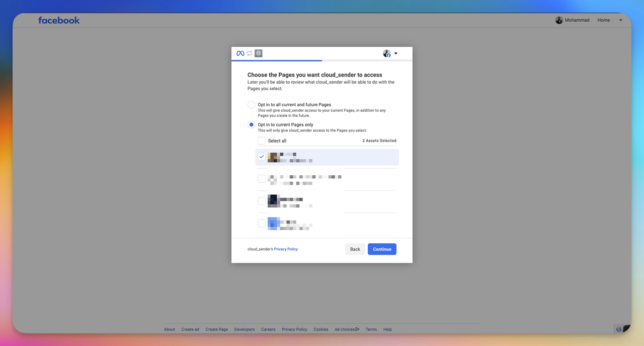This screenshot has width=644, height=346.
Task: Click the light blue page avatar thumbnail
Action: pos(273,223)
